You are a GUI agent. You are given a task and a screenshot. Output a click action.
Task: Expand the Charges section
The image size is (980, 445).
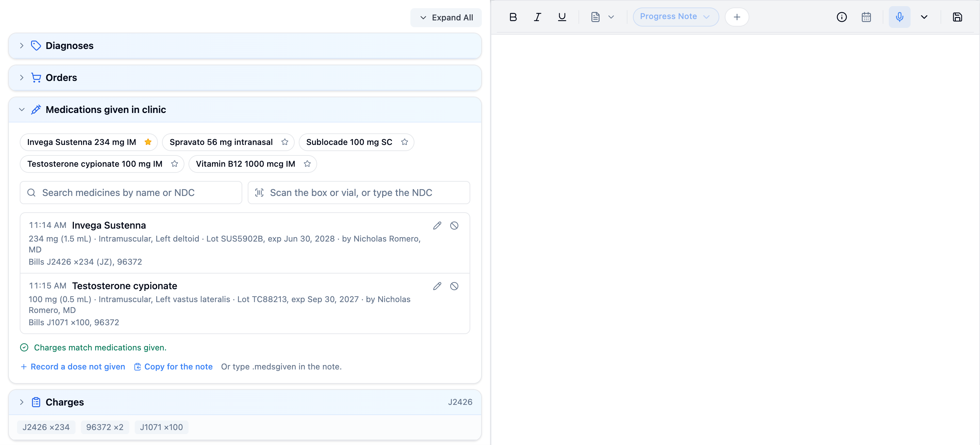(x=245, y=402)
